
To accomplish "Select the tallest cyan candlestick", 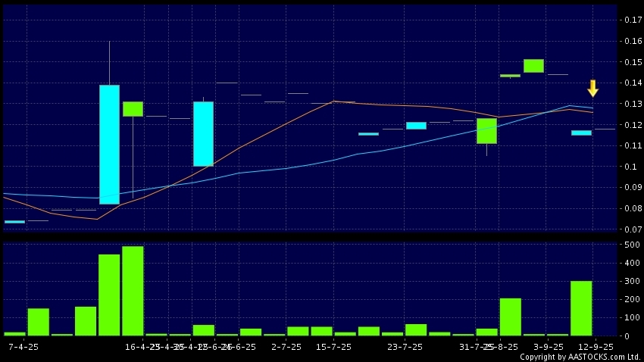I will 109,144.
